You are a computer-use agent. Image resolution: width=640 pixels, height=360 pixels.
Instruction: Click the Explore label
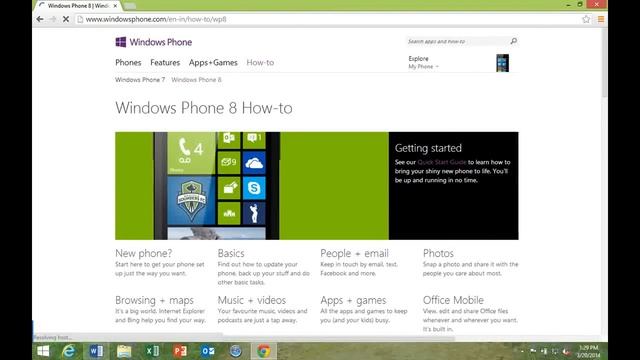[x=418, y=59]
